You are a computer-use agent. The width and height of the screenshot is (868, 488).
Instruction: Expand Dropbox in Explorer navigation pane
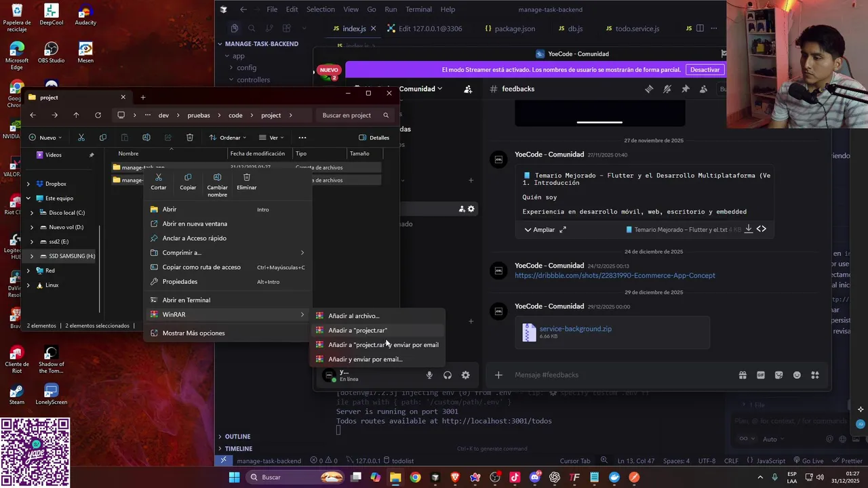[x=28, y=184]
